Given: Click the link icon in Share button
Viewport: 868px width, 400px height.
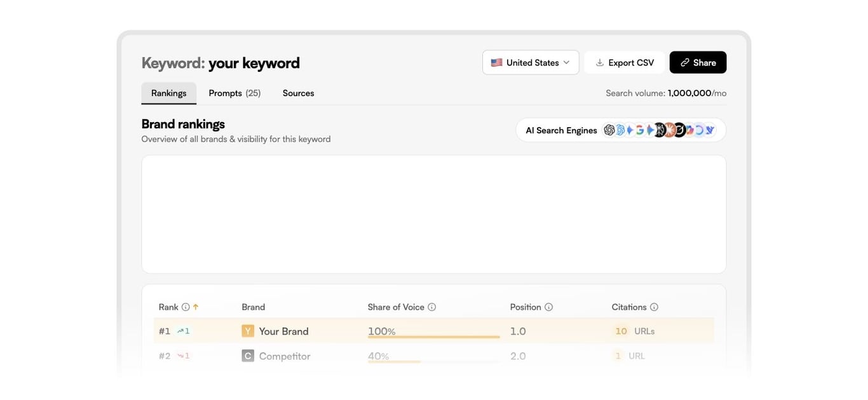Looking at the screenshot, I should point(685,62).
